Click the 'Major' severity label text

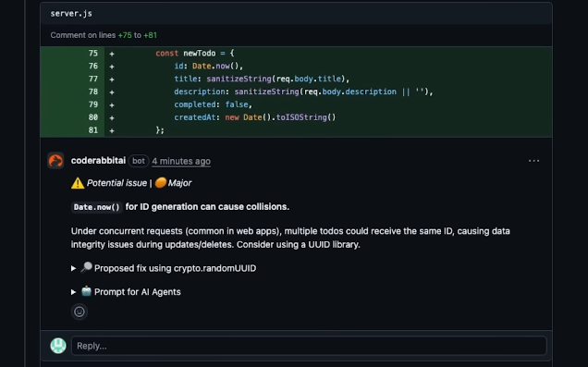[x=179, y=183]
